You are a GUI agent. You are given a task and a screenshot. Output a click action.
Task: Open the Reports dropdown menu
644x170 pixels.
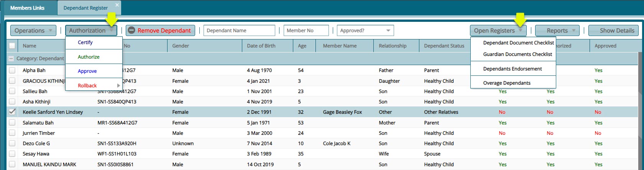click(557, 31)
